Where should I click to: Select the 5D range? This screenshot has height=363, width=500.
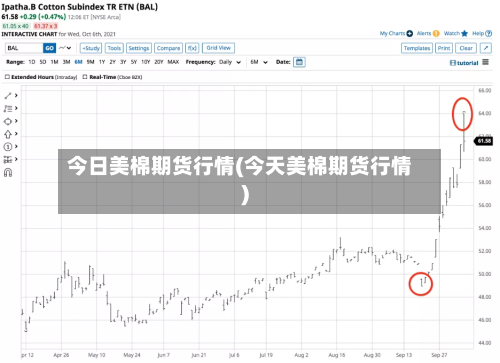click(x=43, y=62)
